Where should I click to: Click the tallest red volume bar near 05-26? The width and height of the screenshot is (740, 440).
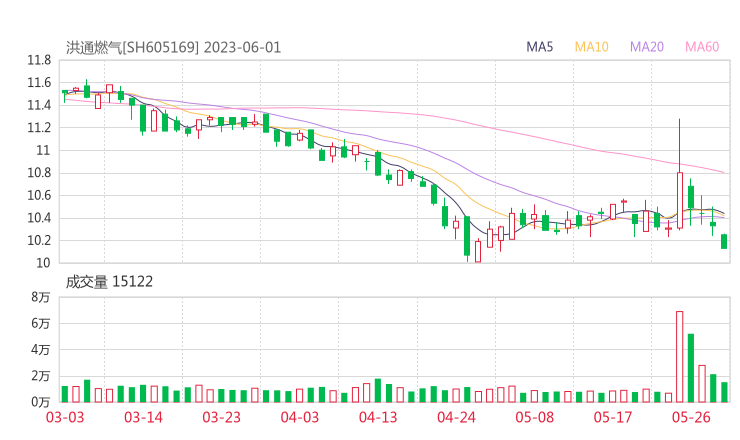680,357
